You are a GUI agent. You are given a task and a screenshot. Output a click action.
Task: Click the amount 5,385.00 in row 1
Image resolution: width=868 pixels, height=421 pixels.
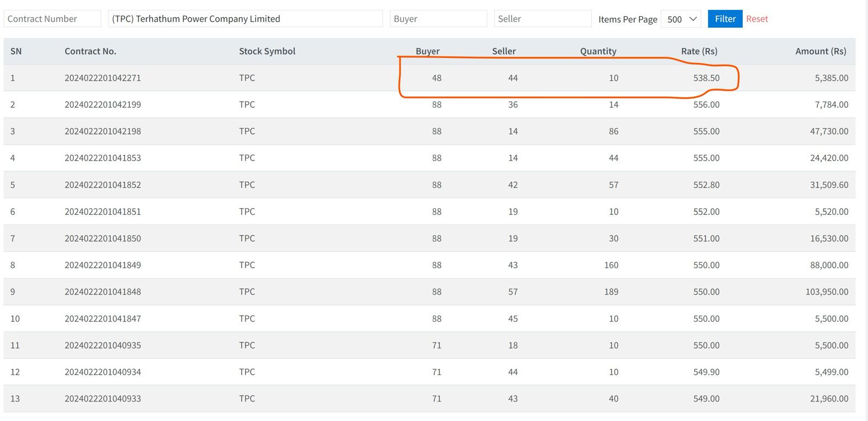coord(831,78)
